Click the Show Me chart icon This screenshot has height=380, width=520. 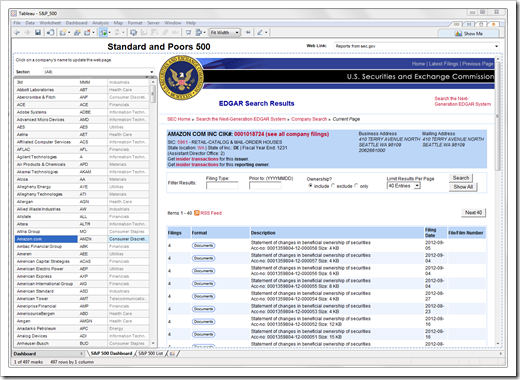coord(458,34)
